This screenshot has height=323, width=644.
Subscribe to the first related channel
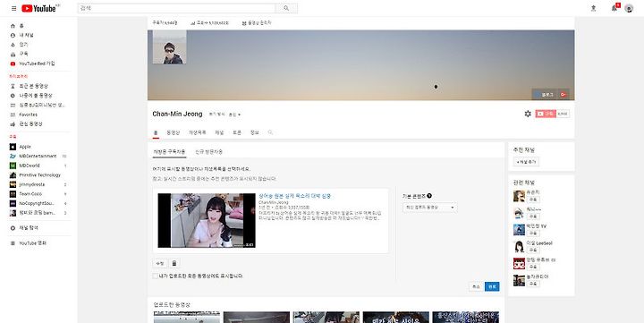(533, 199)
